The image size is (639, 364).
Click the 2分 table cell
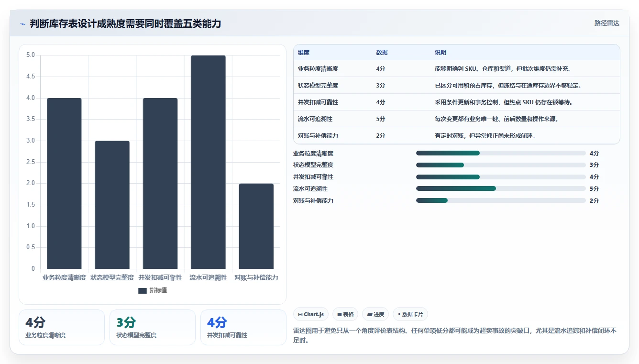pos(381,136)
